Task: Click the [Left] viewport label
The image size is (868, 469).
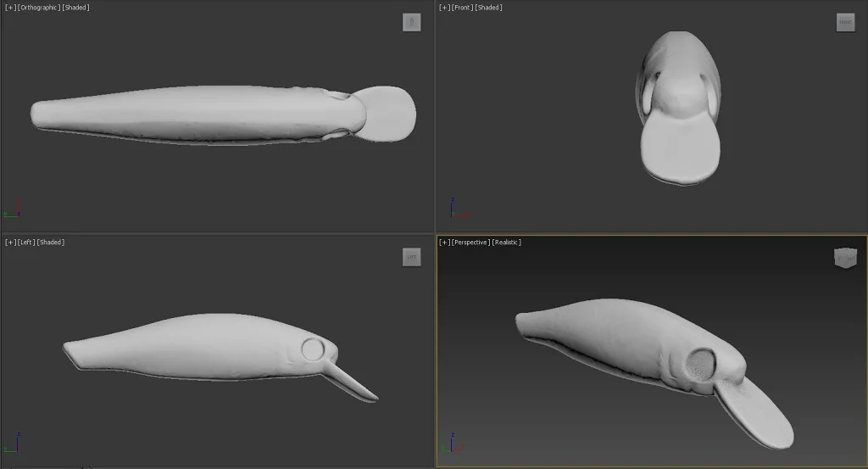Action: click(26, 243)
